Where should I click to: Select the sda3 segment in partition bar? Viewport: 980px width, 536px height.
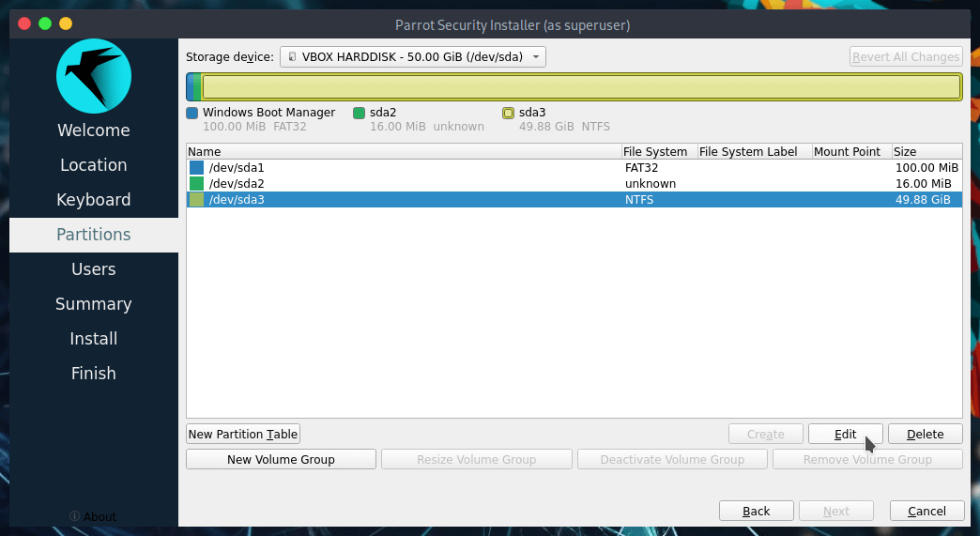point(581,87)
